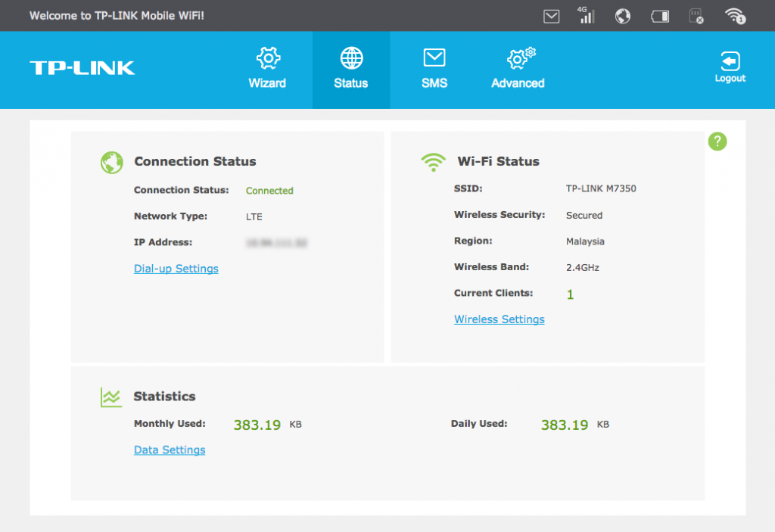The width and height of the screenshot is (775, 532).
Task: Click the SSID value 'TP-LINK M7350'
Action: (601, 188)
